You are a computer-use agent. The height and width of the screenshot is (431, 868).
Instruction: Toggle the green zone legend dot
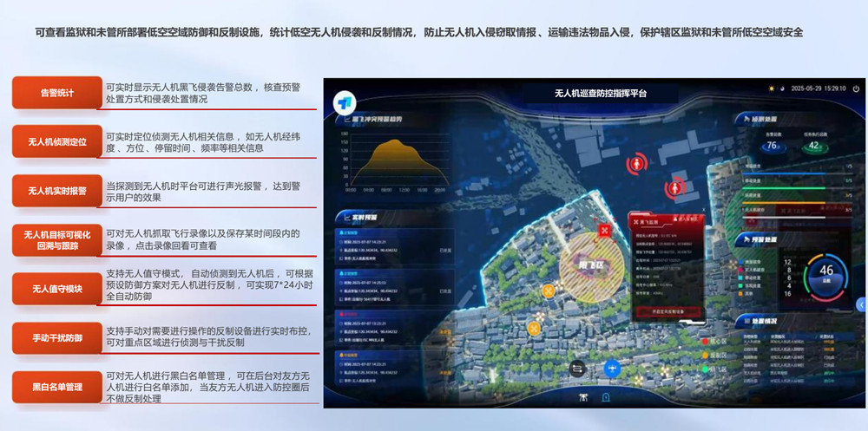point(705,369)
